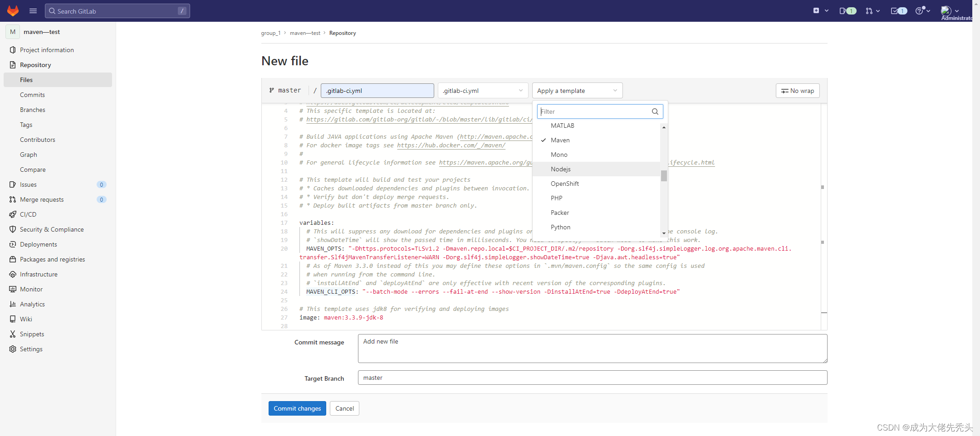Focus the Search GitLab field
This screenshot has width=980, height=436.
[x=118, y=11]
